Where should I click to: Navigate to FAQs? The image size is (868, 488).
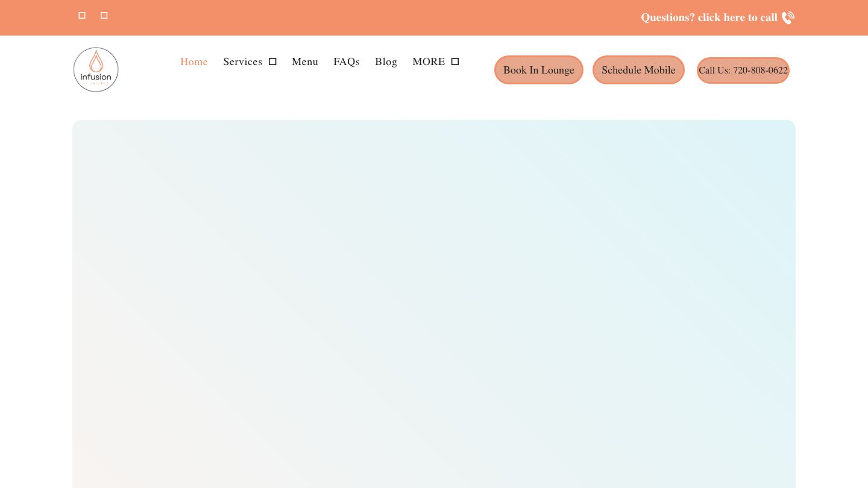tap(347, 61)
